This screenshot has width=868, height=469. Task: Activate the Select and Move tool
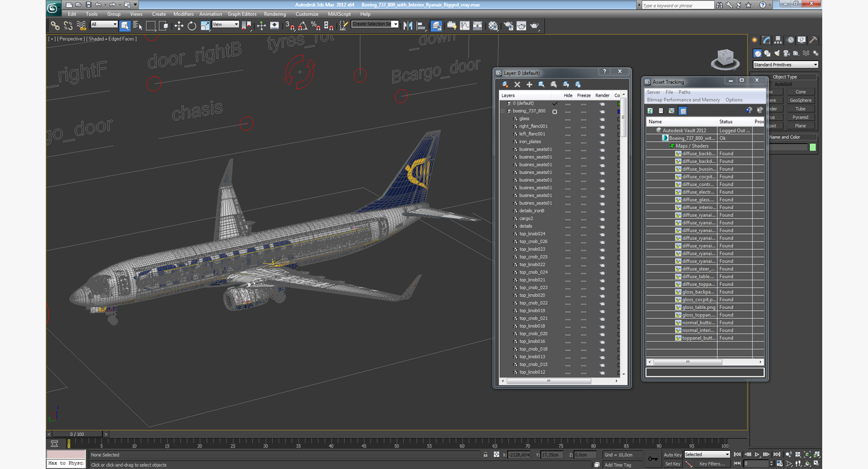click(x=179, y=25)
